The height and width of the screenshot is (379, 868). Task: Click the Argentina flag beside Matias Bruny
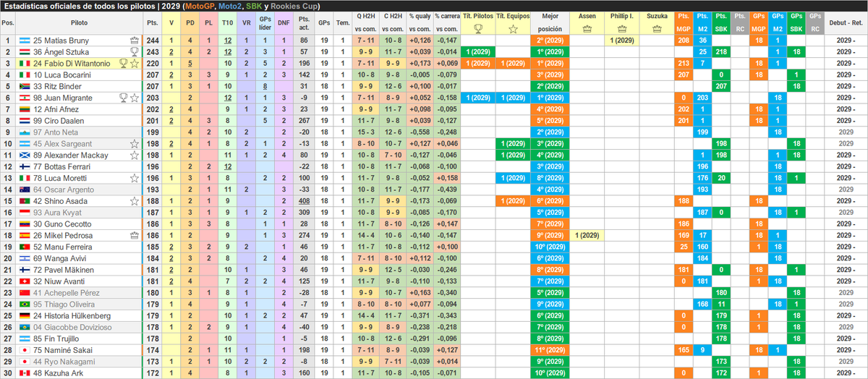24,41
